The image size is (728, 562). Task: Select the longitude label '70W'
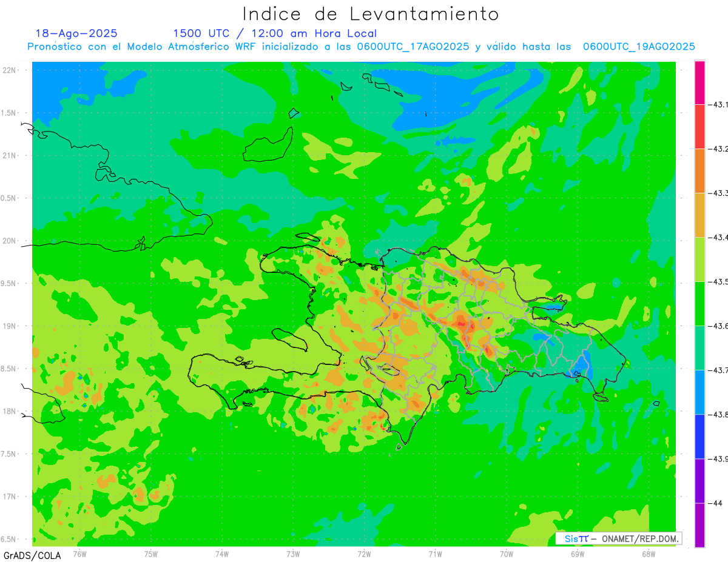(x=506, y=553)
